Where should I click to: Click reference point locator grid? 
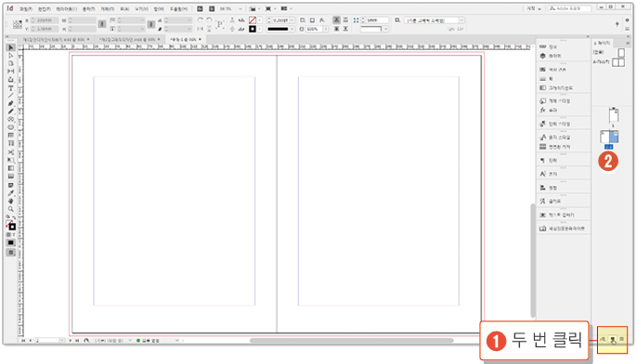coord(17,25)
